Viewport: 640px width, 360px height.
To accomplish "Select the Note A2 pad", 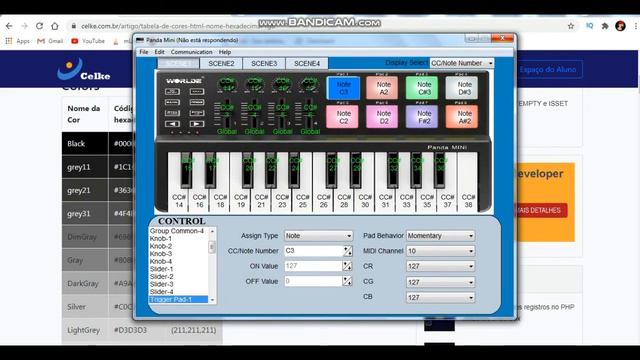I will [x=382, y=88].
